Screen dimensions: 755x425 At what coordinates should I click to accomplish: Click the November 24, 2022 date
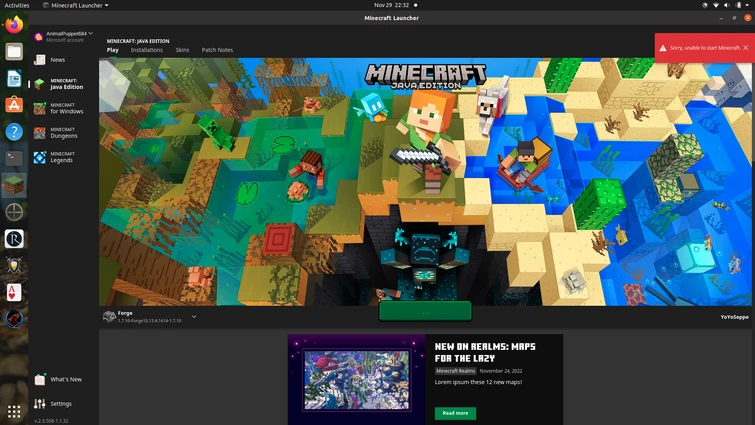pyautogui.click(x=501, y=371)
